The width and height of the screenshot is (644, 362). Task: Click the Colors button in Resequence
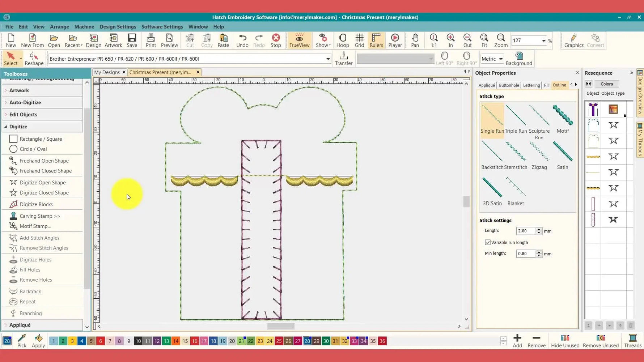606,84
